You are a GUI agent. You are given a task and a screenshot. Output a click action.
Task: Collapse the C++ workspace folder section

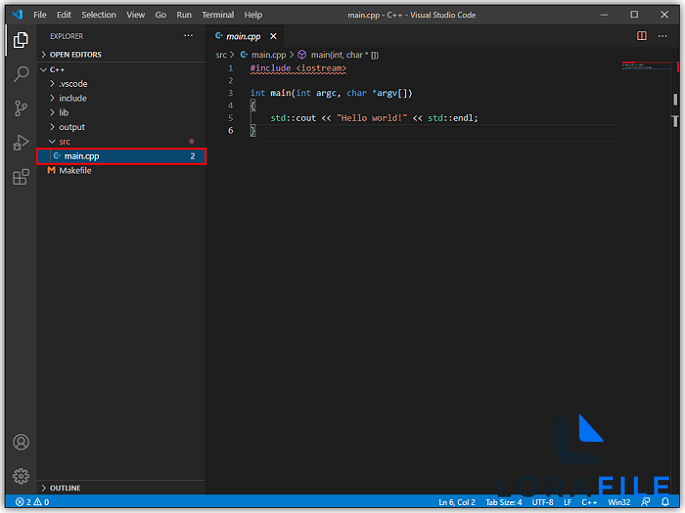coord(121,69)
